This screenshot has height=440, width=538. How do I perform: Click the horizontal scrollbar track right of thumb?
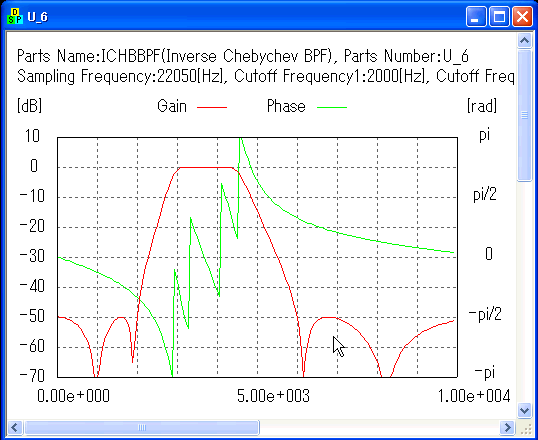click(x=379, y=427)
